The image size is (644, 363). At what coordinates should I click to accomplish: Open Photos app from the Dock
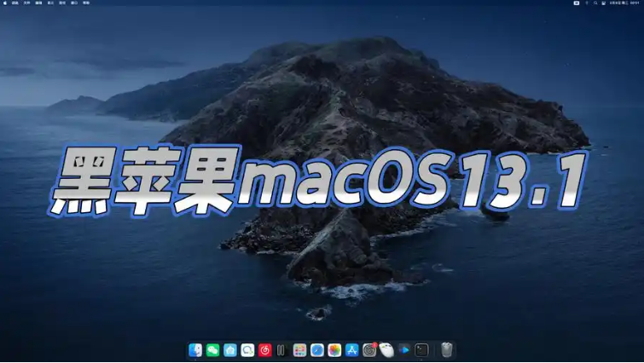[x=334, y=350]
